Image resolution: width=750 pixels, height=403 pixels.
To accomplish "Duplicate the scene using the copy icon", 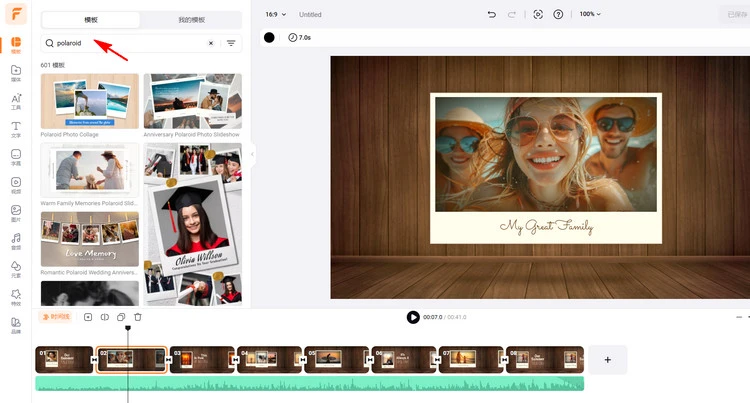I will click(121, 317).
